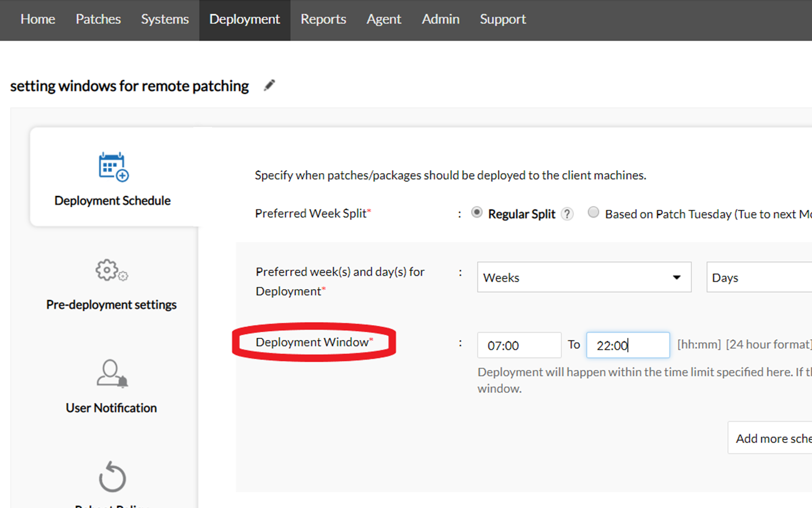Screen dimensions: 812x508
Task: Select the Regular Split radio button
Action: (477, 212)
